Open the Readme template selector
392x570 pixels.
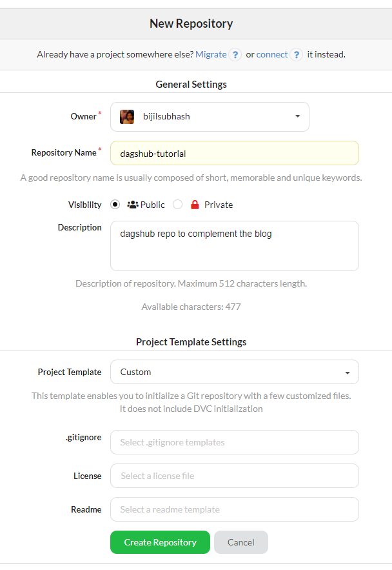(x=234, y=509)
